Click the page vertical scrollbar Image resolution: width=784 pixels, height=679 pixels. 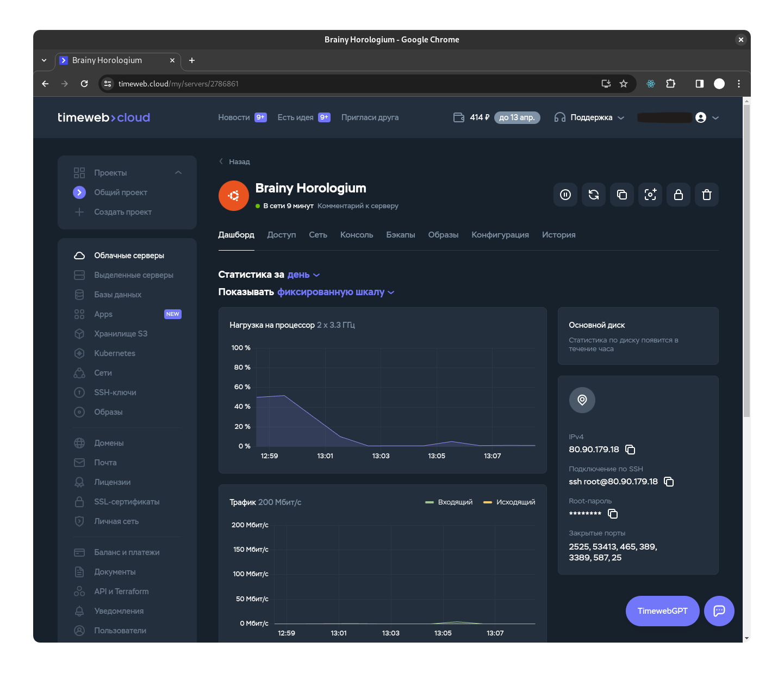pos(746,261)
